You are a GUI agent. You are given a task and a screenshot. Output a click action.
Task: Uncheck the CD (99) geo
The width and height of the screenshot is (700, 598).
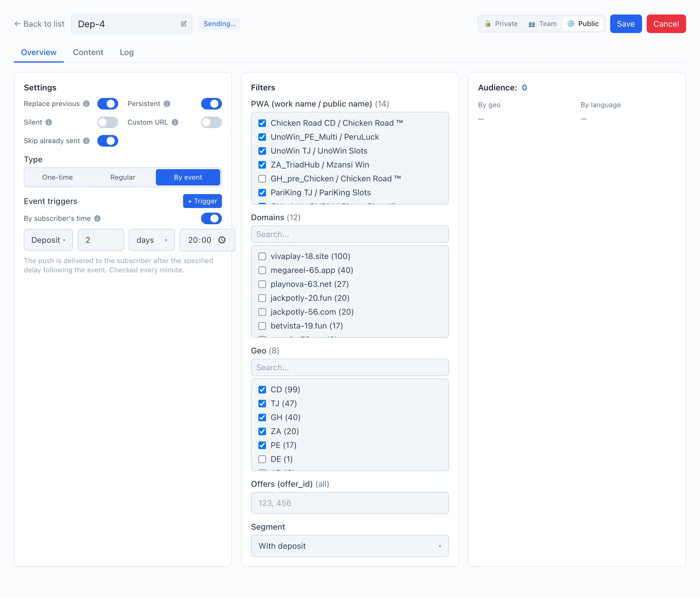click(262, 390)
